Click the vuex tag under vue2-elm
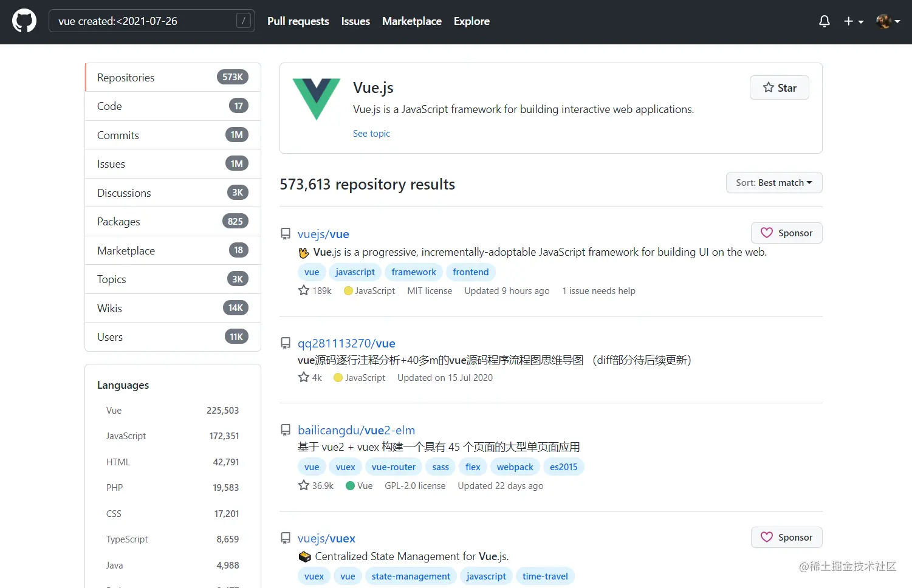 [x=345, y=467]
